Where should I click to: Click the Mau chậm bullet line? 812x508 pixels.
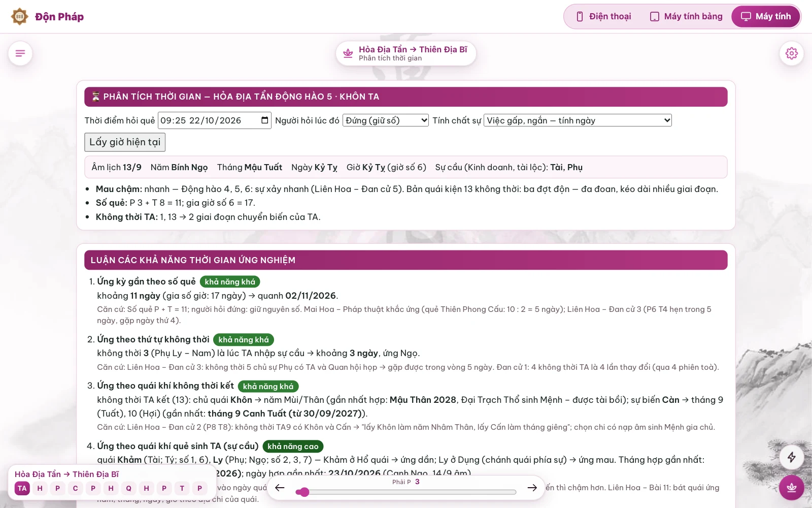[x=407, y=189]
